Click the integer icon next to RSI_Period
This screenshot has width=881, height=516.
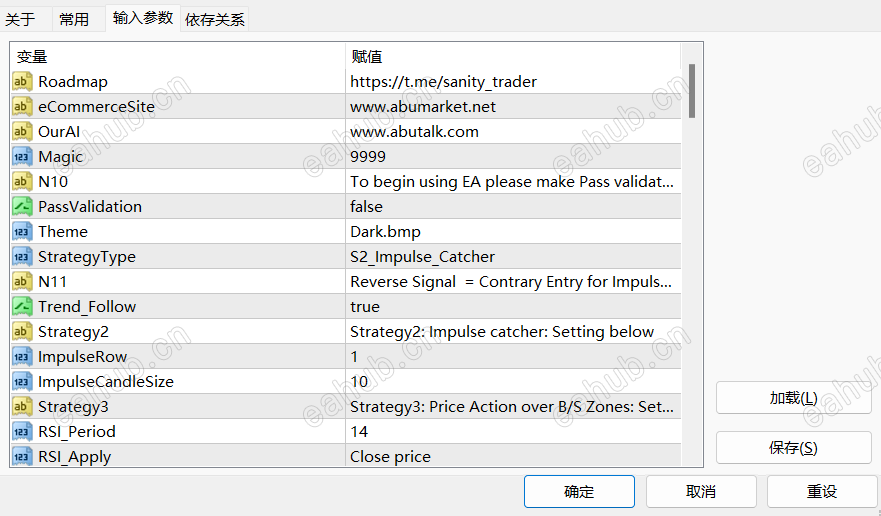coord(22,431)
